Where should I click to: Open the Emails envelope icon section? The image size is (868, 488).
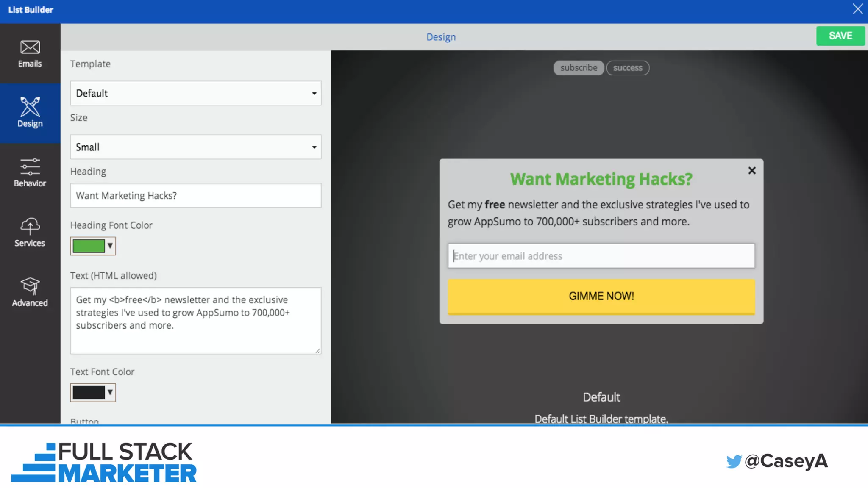pos(30,47)
